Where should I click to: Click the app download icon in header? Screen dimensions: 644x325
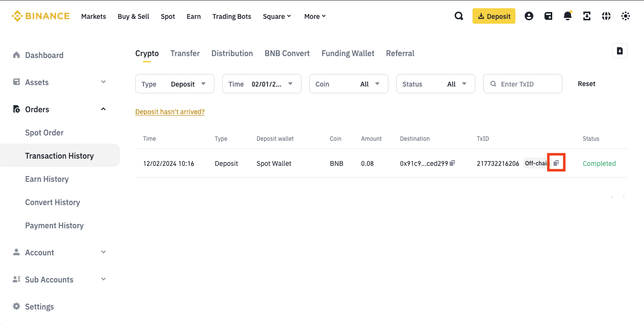[587, 16]
